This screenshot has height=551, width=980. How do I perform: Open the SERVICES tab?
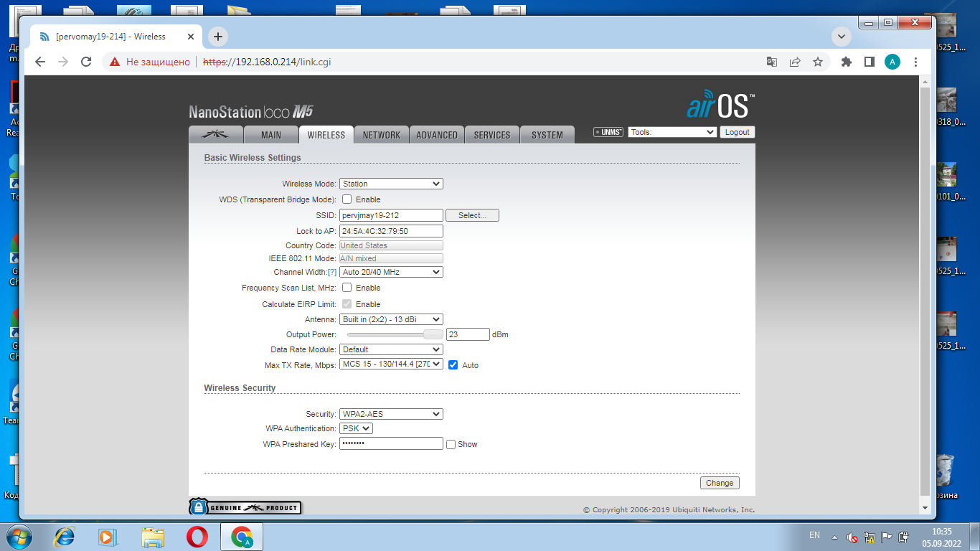(492, 135)
